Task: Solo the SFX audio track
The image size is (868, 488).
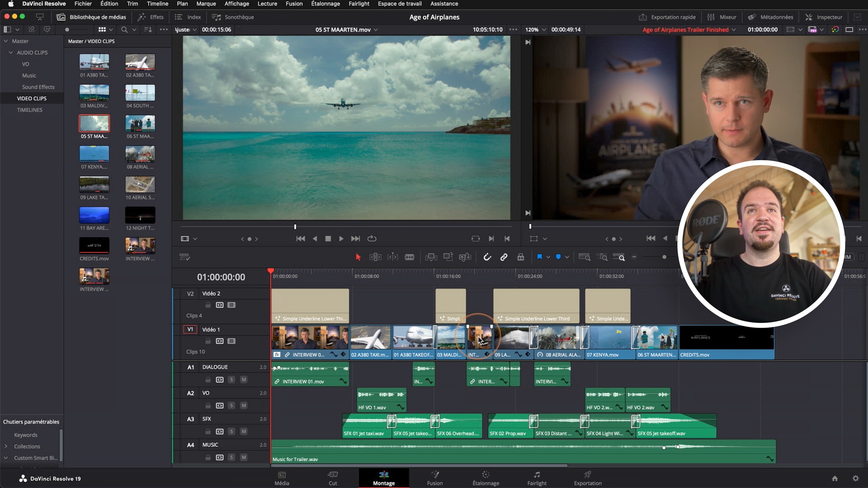Action: (x=231, y=432)
